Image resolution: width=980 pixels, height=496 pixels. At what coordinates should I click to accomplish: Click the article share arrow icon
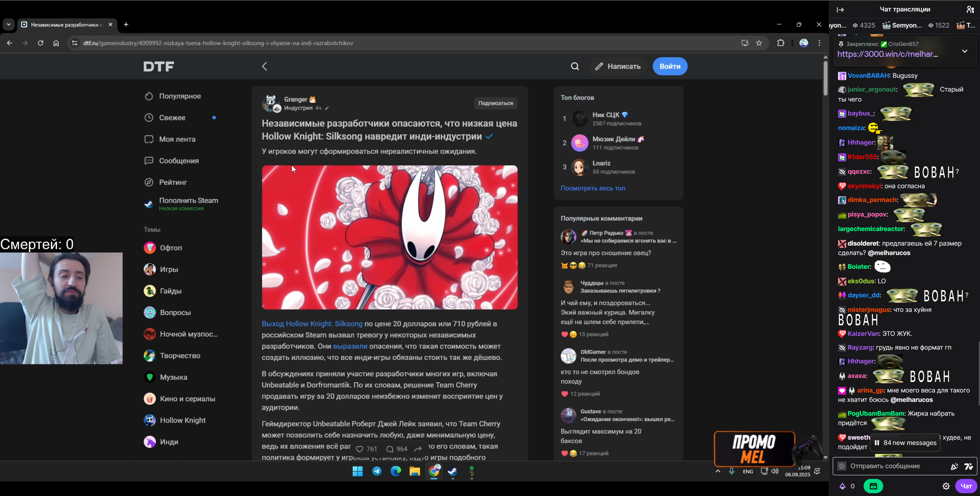tap(418, 449)
